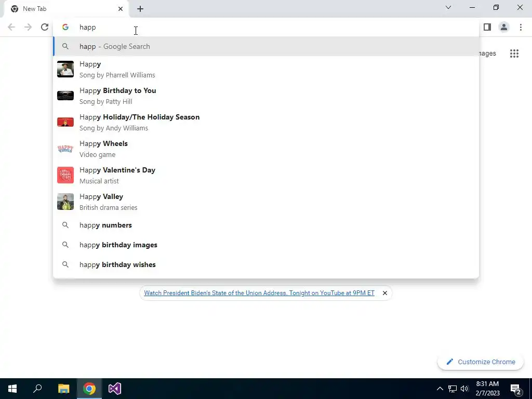Close the New Tab tab
Screen dimensions: 532x399
(x=121, y=9)
